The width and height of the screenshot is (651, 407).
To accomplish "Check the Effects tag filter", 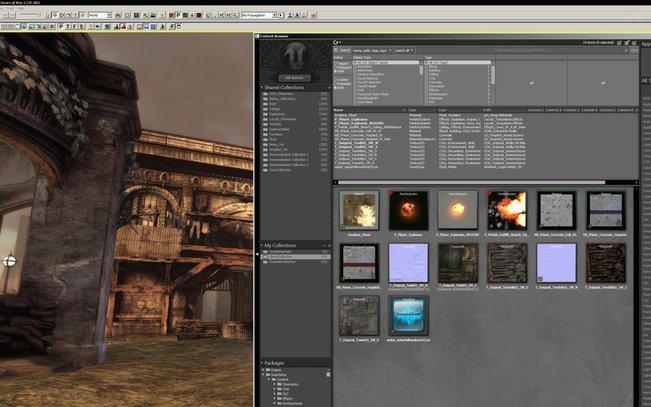I will coord(426,90).
